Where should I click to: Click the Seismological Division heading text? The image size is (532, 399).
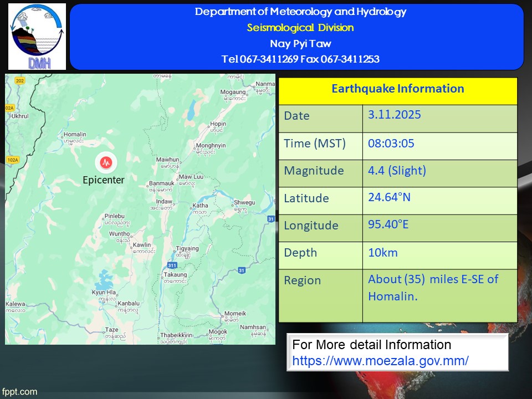300,28
